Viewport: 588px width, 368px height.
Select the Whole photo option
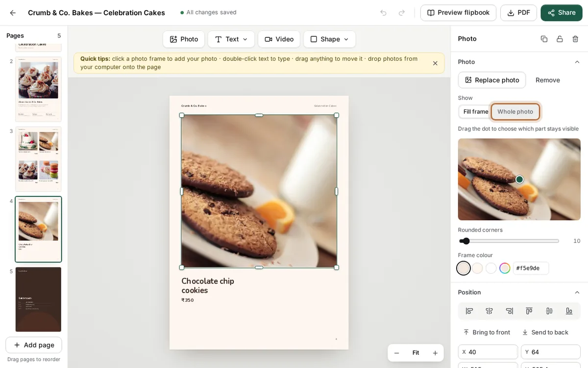(515, 112)
